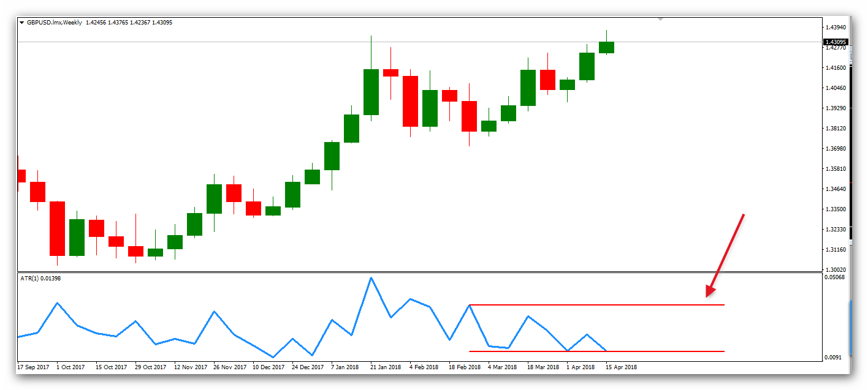
Task: Click the current price label 1.43095
Action: tap(836, 42)
